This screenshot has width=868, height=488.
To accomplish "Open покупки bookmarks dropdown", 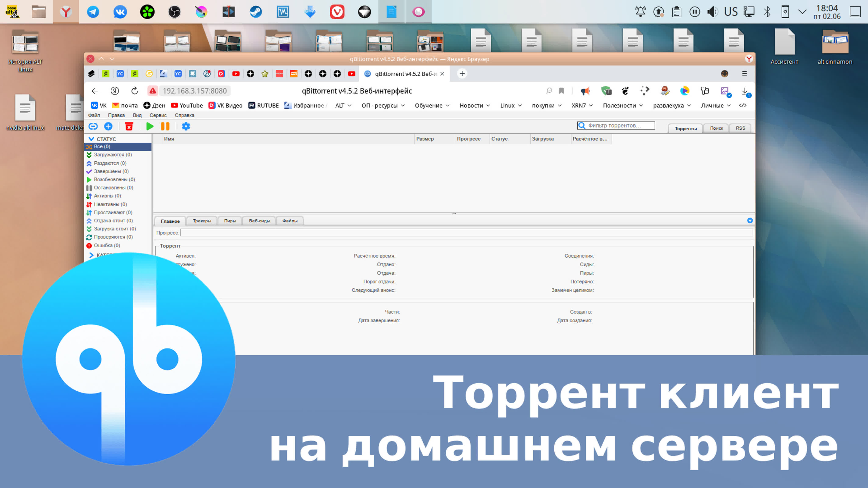I will click(x=547, y=105).
